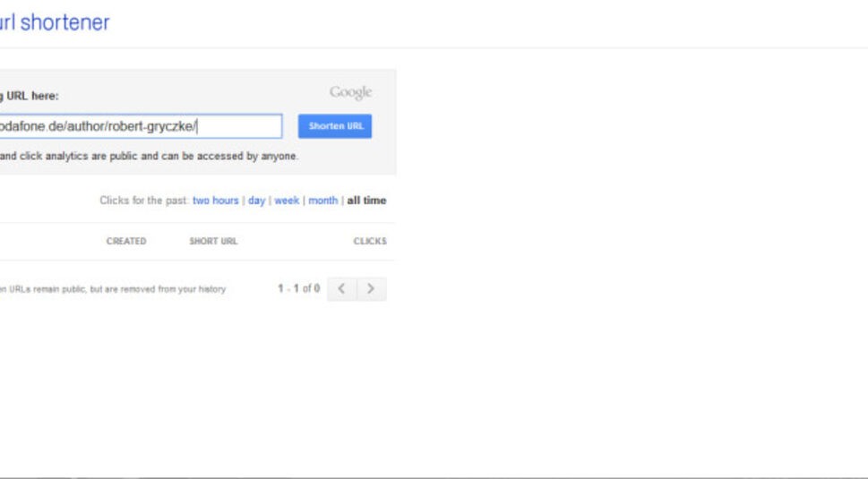This screenshot has height=479, width=868.
Task: Choose the all time click range
Action: pyautogui.click(x=366, y=201)
